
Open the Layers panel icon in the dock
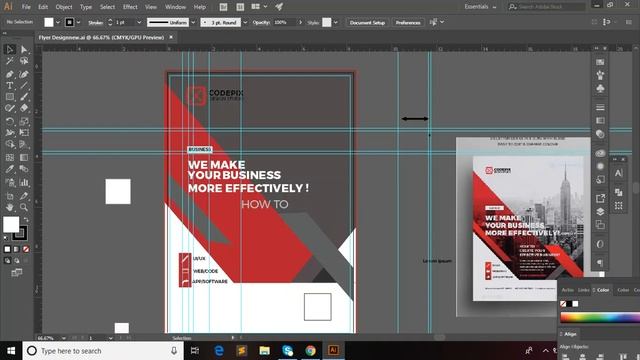[600, 211]
